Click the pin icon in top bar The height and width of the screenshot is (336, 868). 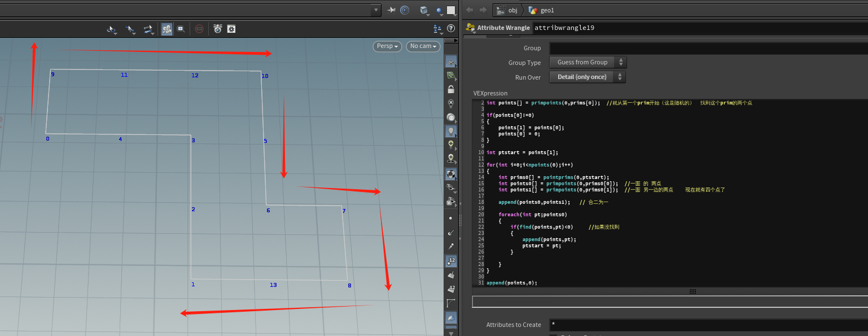pyautogui.click(x=392, y=10)
